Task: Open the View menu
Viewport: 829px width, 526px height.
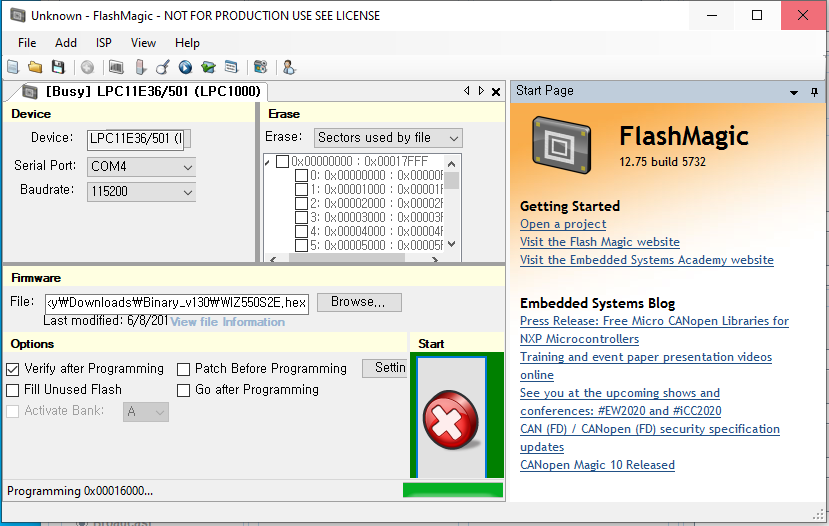Action: [143, 43]
